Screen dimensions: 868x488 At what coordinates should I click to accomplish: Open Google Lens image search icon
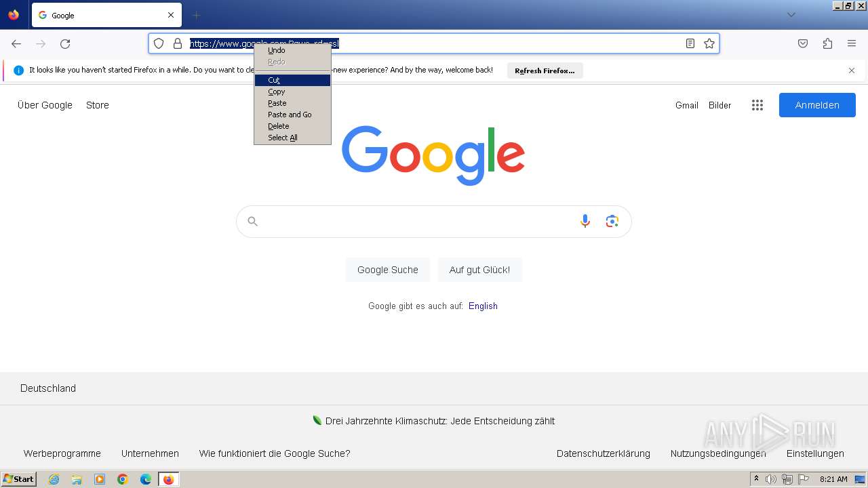[x=612, y=221]
